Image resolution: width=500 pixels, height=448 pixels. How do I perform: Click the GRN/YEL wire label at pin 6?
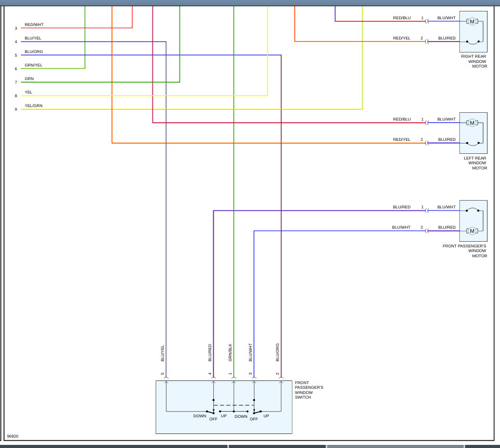pos(33,65)
